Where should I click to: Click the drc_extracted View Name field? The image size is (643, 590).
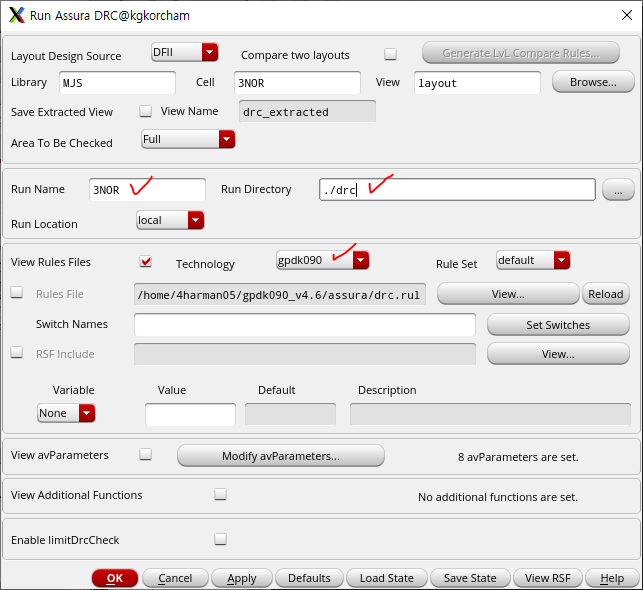[307, 112]
